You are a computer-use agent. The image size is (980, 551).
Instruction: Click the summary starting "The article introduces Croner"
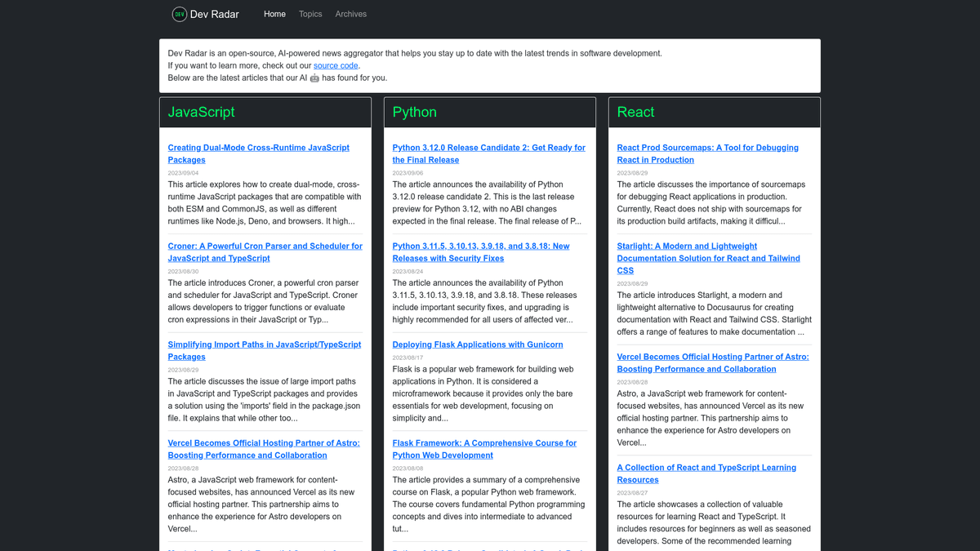[x=265, y=301]
